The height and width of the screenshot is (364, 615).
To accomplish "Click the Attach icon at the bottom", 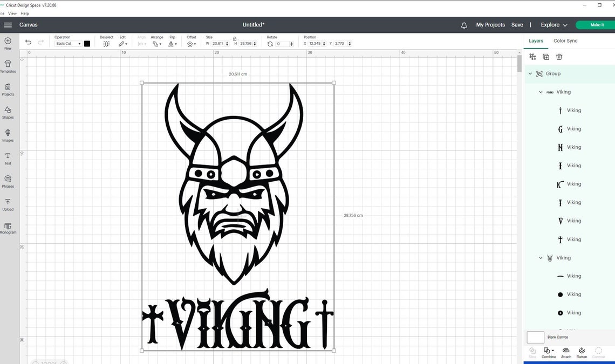I will pyautogui.click(x=565, y=353).
